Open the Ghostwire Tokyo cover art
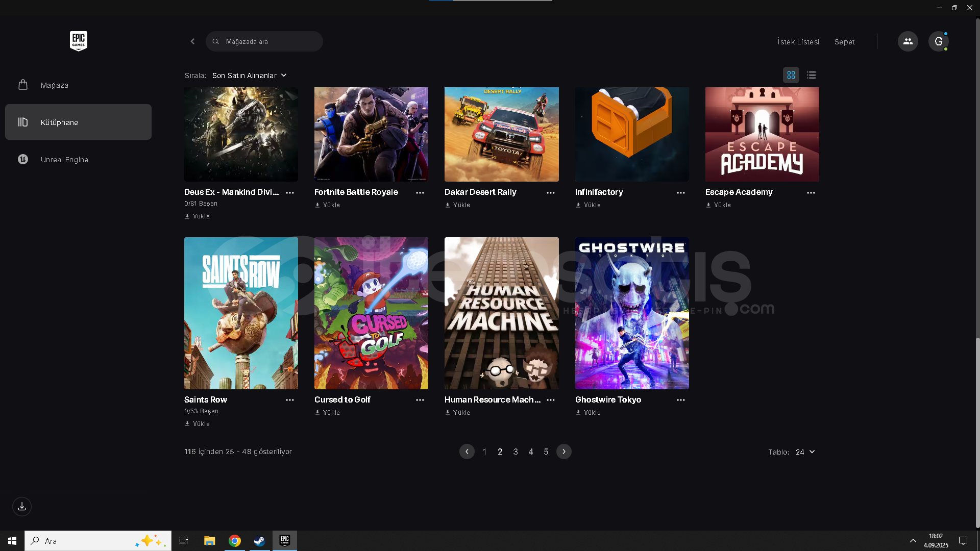This screenshot has width=980, height=551. point(632,313)
